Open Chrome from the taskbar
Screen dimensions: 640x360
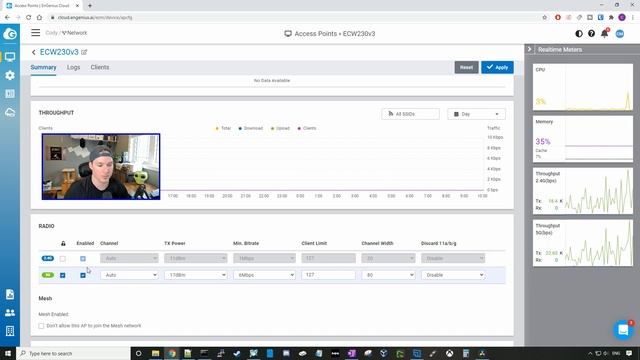[172, 353]
